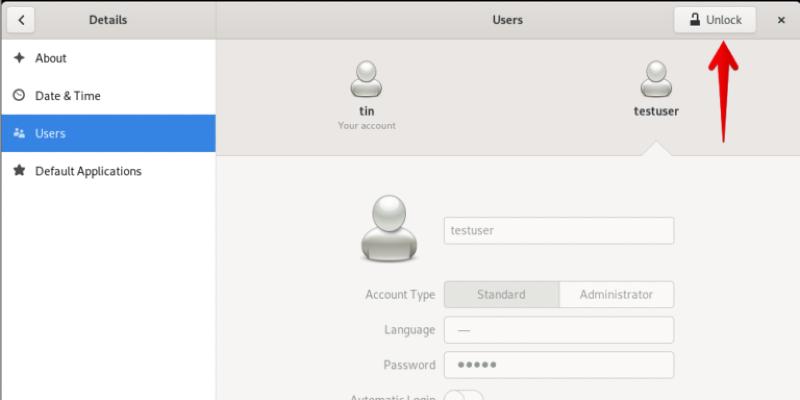Set account type to Administrator
This screenshot has width=800, height=400.
pos(616,295)
